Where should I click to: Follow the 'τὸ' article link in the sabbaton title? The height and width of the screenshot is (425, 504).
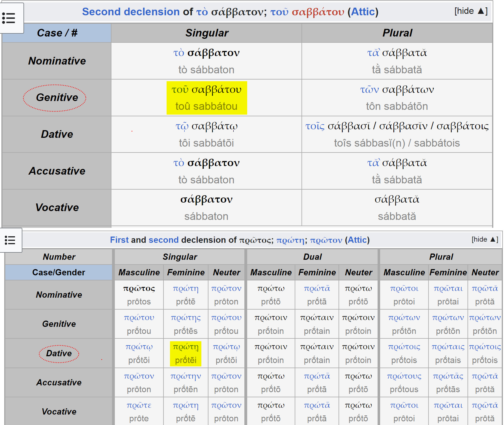202,12
